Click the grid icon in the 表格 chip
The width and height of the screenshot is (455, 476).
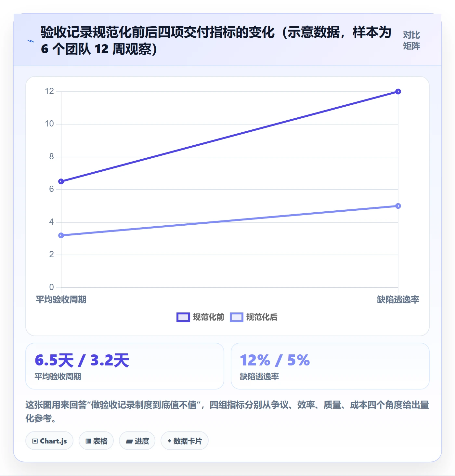[88, 441]
